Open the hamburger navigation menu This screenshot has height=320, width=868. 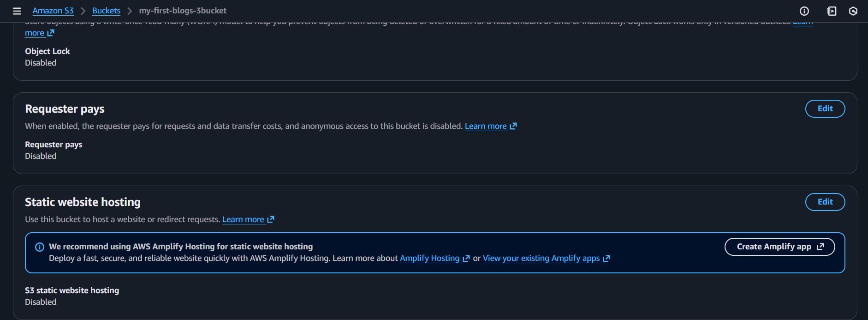17,11
